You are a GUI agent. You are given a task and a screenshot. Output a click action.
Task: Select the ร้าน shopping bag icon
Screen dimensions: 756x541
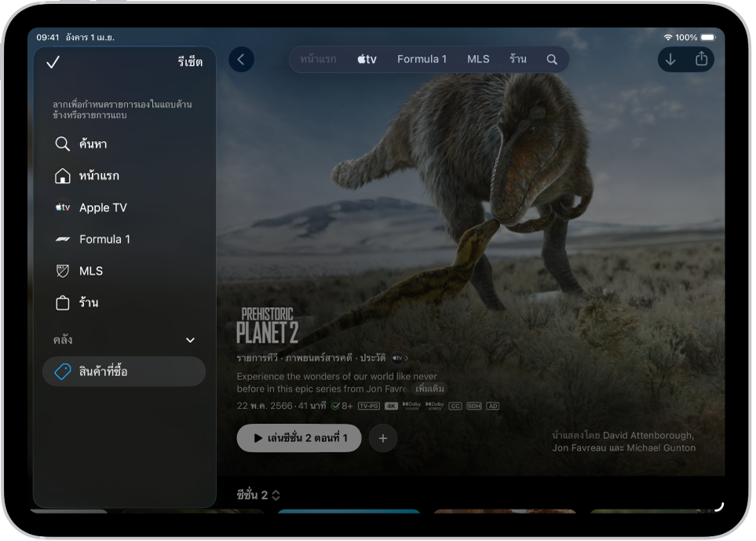62,303
